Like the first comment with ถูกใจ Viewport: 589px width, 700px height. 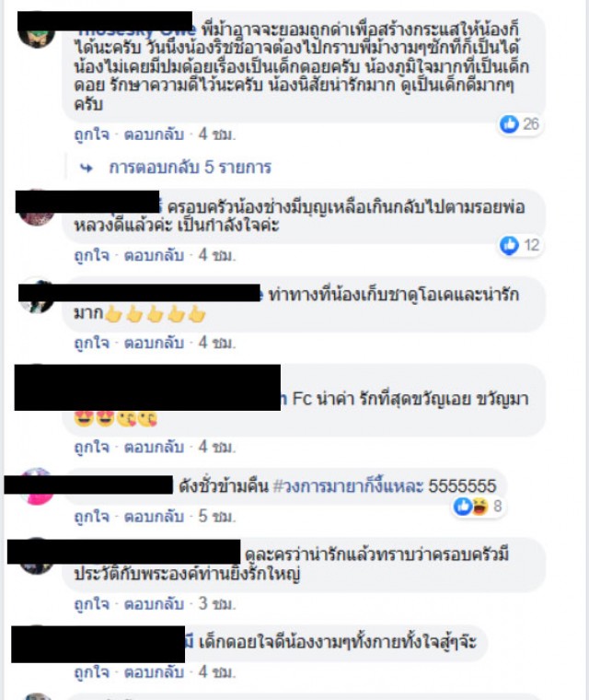91,134
